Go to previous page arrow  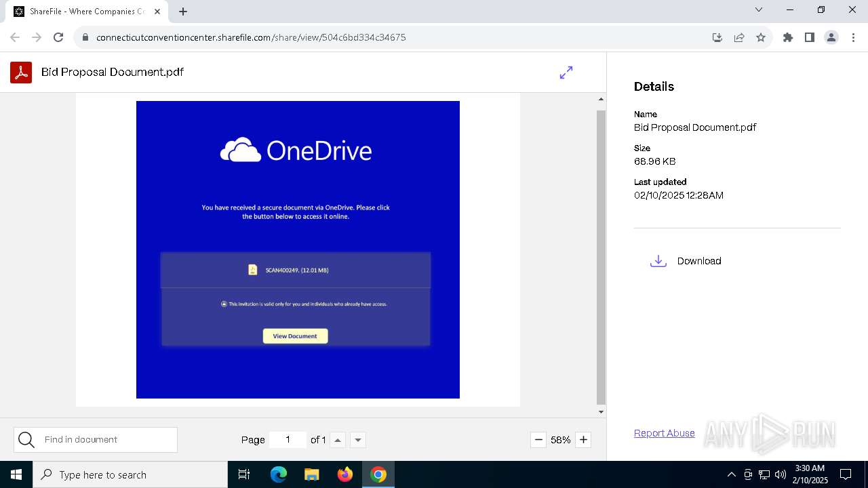(x=338, y=440)
